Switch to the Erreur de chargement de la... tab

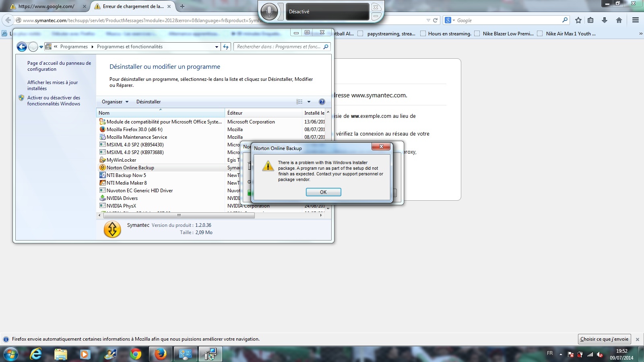pos(133,6)
